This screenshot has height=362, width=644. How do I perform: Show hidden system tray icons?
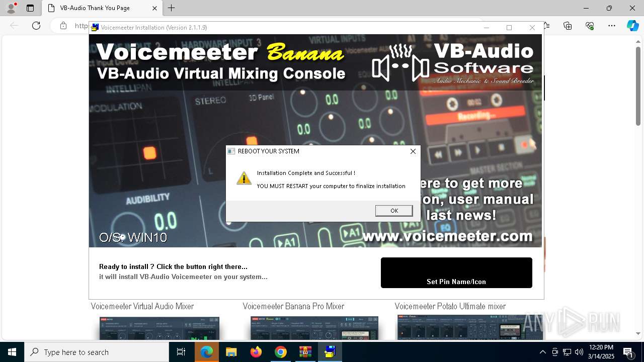point(542,352)
